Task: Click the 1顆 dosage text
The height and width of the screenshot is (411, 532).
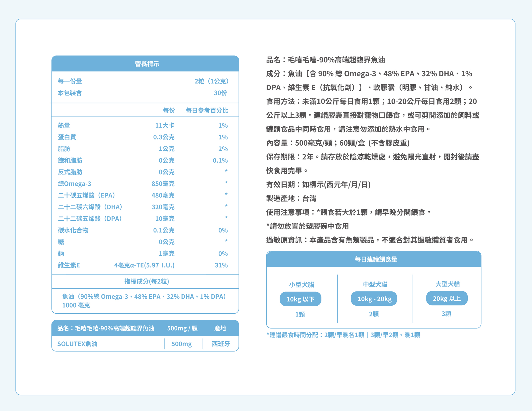Action: click(x=300, y=314)
